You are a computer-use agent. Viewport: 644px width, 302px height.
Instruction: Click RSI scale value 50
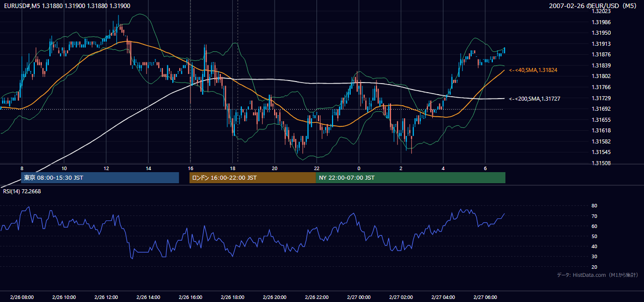(594, 236)
